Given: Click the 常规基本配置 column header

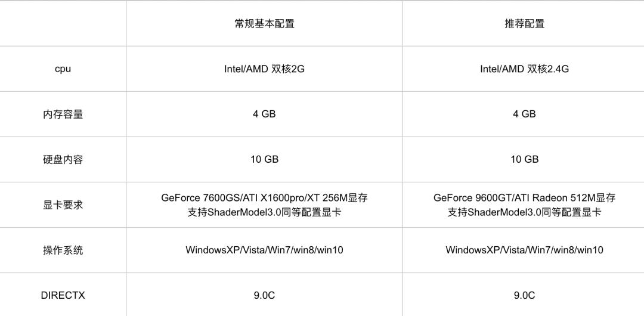Looking at the screenshot, I should [264, 23].
